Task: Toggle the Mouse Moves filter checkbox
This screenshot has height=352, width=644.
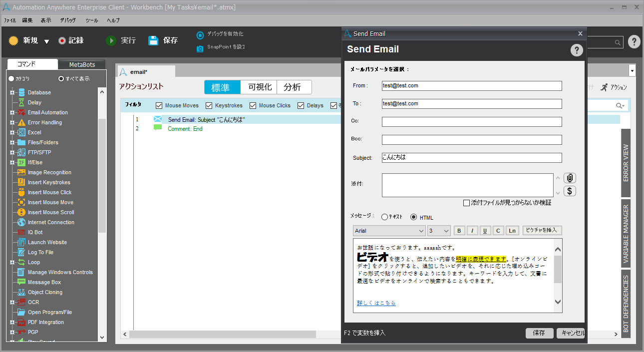Action: tap(159, 105)
